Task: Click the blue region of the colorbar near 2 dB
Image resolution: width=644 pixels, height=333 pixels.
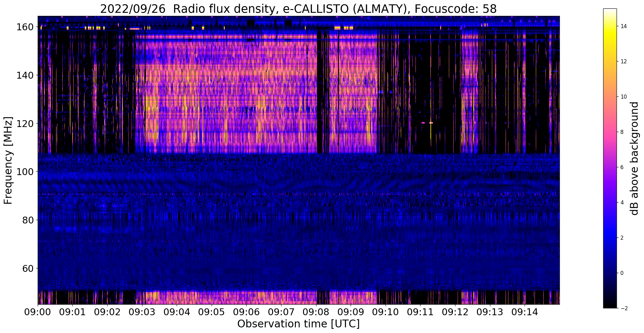Action: pos(610,238)
